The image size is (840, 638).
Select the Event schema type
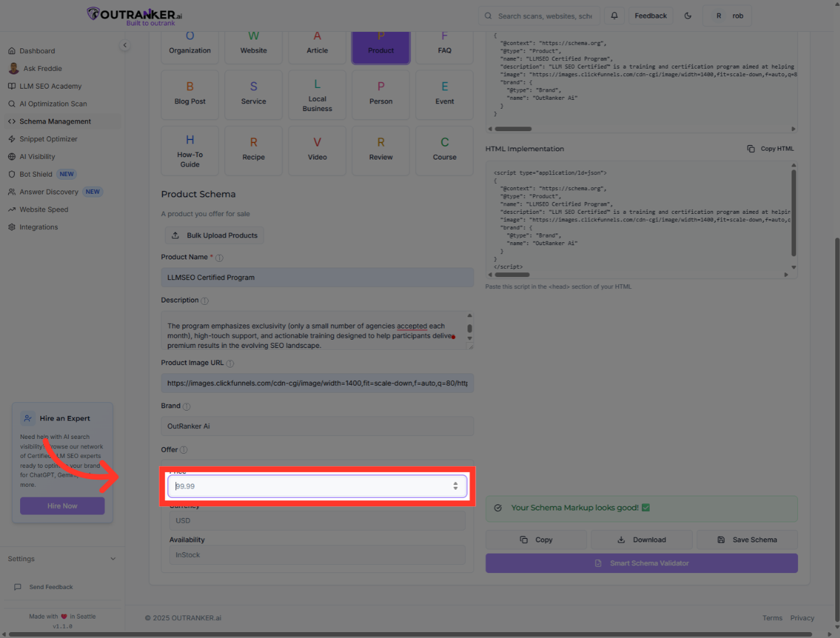coord(445,95)
